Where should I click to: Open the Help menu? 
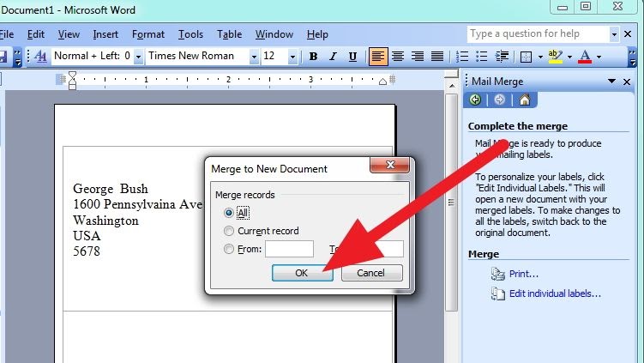(317, 34)
